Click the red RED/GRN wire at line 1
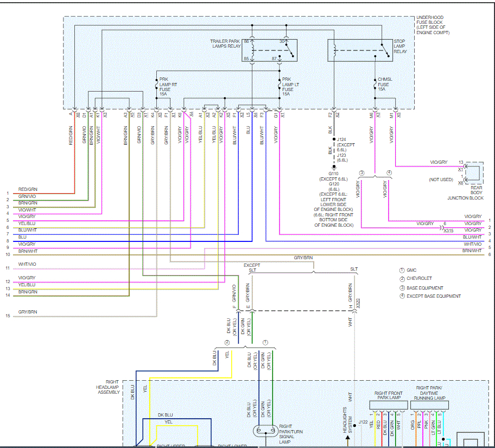 (x=38, y=193)
